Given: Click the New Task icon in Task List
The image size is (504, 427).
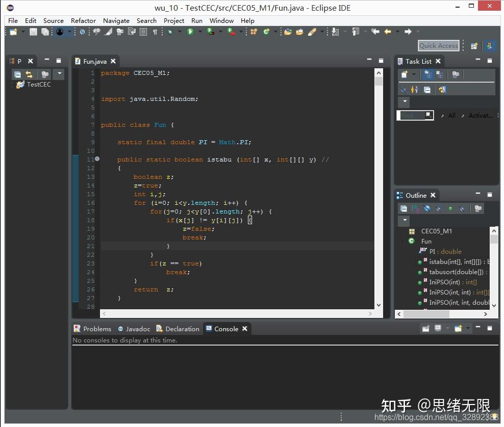Looking at the screenshot, I should point(405,74).
